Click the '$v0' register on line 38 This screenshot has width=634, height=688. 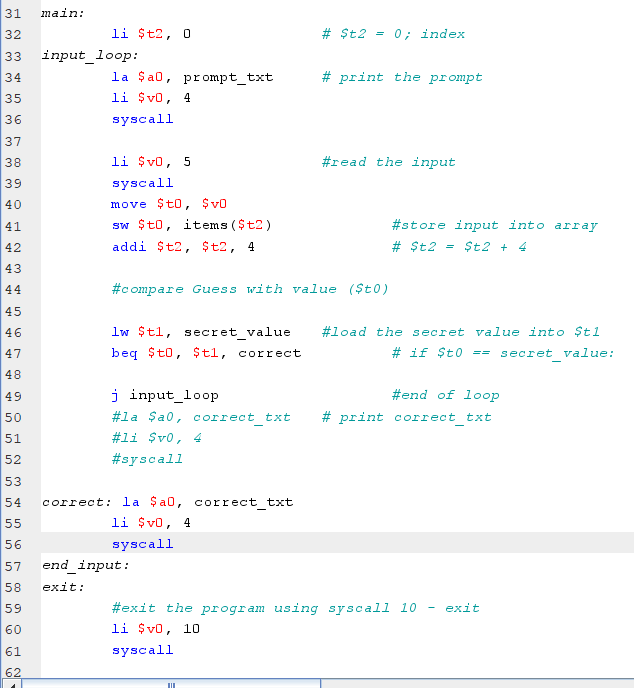click(150, 162)
